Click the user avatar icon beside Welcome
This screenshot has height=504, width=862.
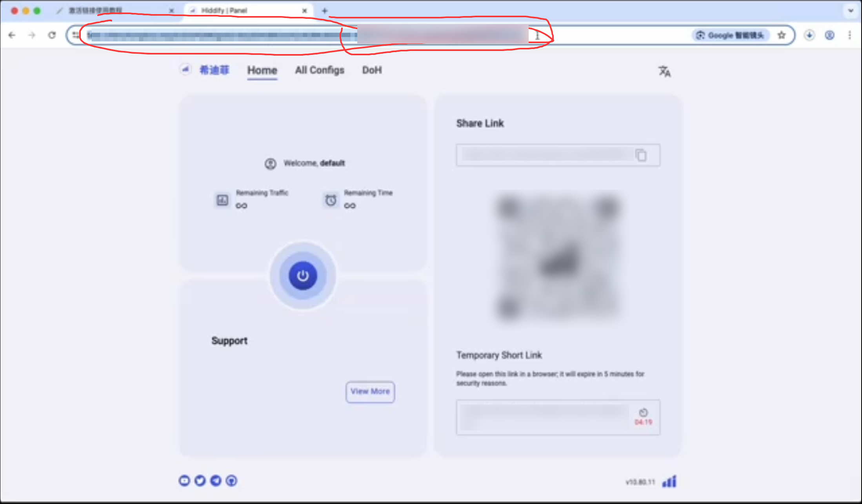[270, 163]
